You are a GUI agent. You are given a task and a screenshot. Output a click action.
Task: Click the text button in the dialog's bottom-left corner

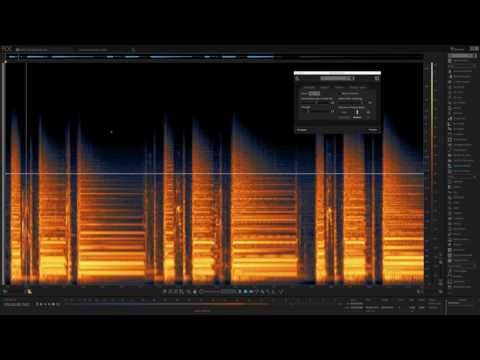pyautogui.click(x=302, y=130)
